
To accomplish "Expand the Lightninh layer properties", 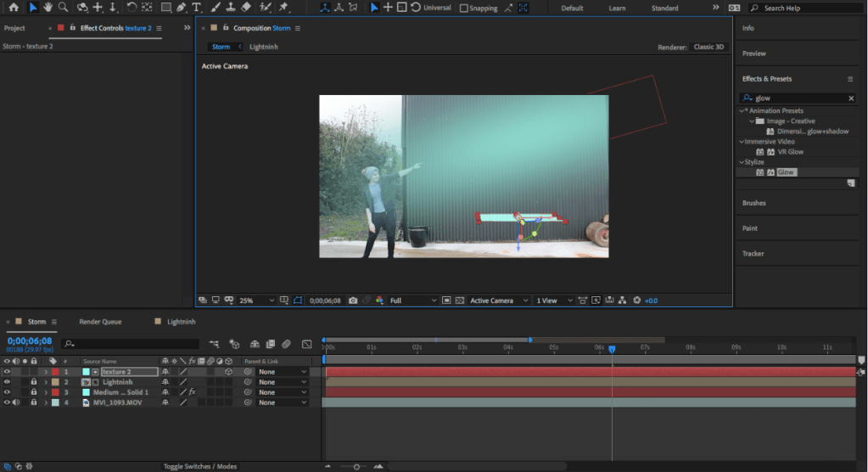I will pyautogui.click(x=46, y=382).
